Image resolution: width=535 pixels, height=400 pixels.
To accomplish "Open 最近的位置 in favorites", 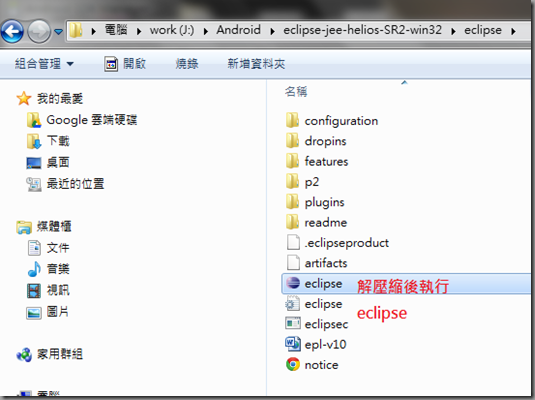I will [x=75, y=184].
